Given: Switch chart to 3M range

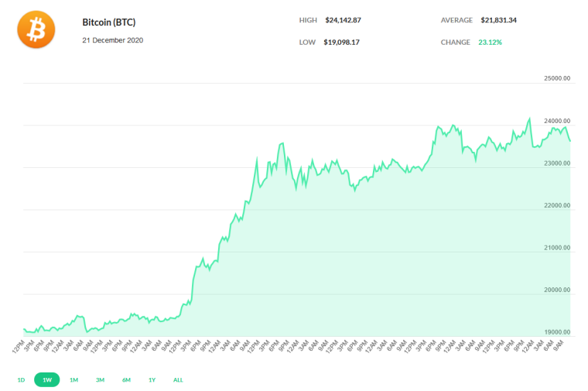Looking at the screenshot, I should [100, 379].
